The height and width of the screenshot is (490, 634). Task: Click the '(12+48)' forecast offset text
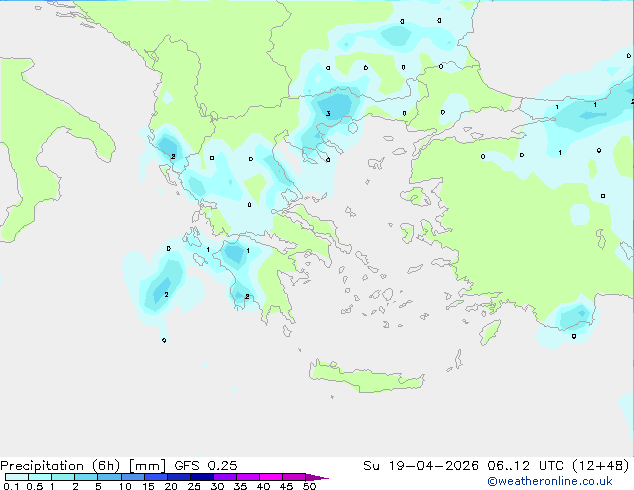601,466
